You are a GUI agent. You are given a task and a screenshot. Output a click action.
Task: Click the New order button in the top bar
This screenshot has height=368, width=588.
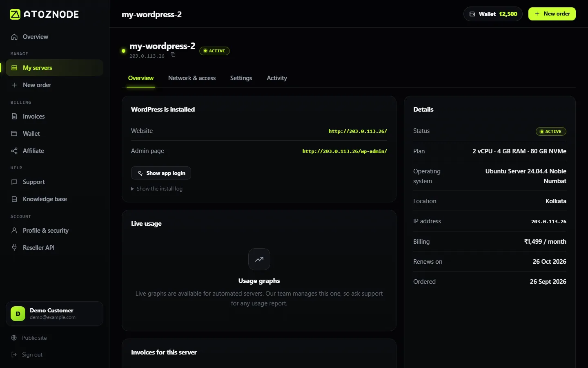click(552, 14)
